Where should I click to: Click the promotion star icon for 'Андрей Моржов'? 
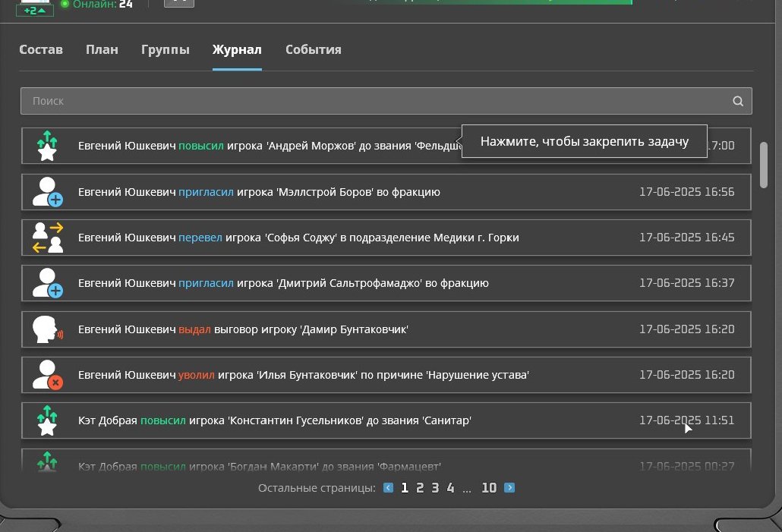[x=47, y=146]
